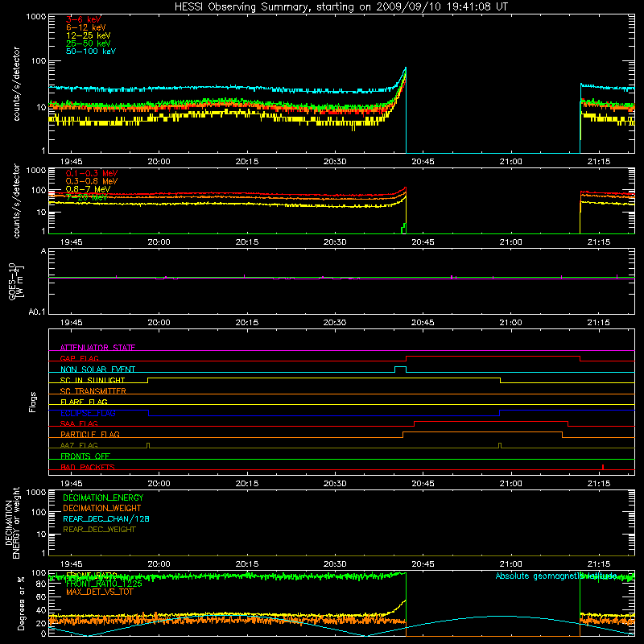Viewport: 644px width, 644px height.
Task: Click 20:45 tick label under the keV panel
Action: [423, 162]
